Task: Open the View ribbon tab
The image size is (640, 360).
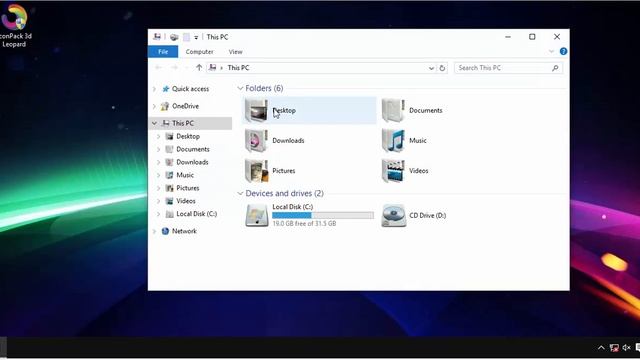Action: pyautogui.click(x=235, y=52)
